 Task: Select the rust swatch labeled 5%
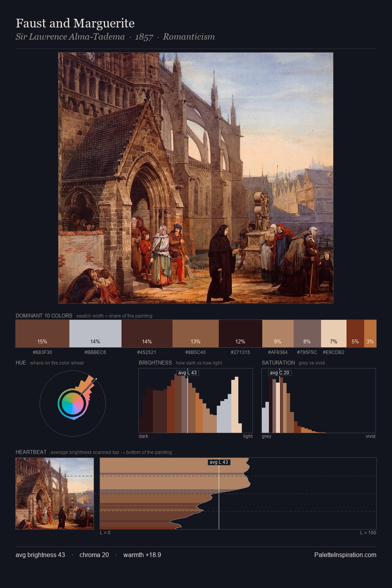[x=355, y=334]
